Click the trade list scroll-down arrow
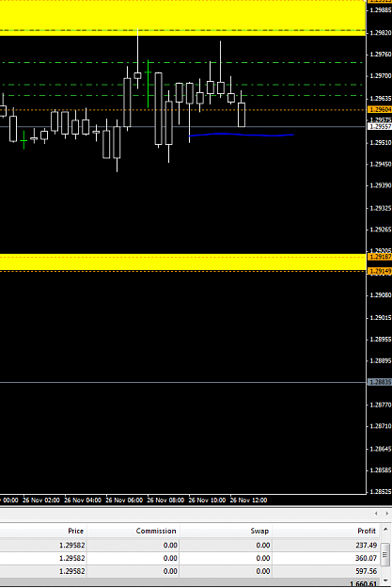The height and width of the screenshot is (588, 392). pos(385,580)
